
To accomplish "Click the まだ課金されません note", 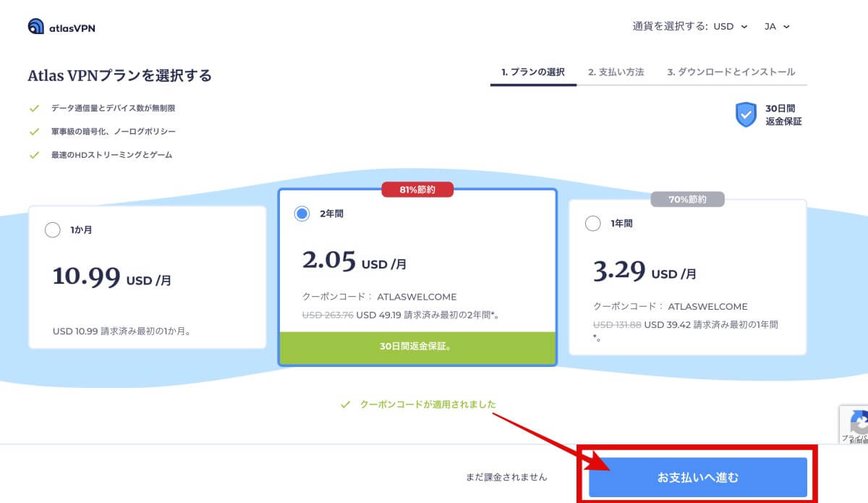I will point(506,478).
